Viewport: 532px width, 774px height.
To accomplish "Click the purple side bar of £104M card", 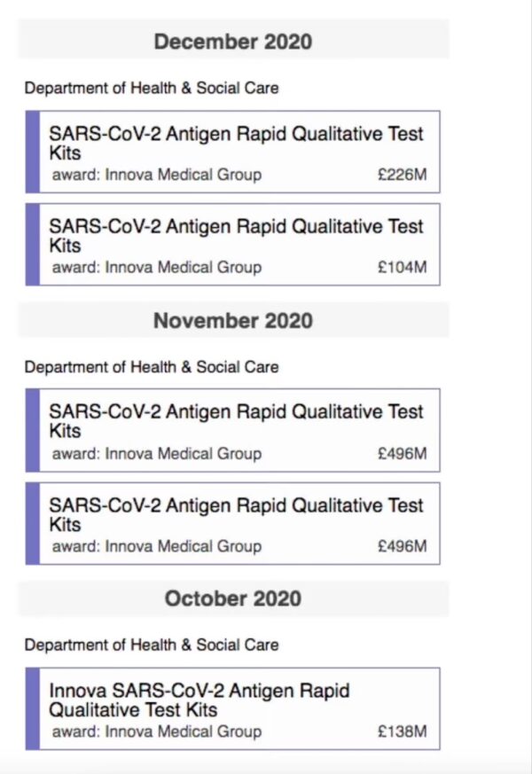I will (33, 245).
